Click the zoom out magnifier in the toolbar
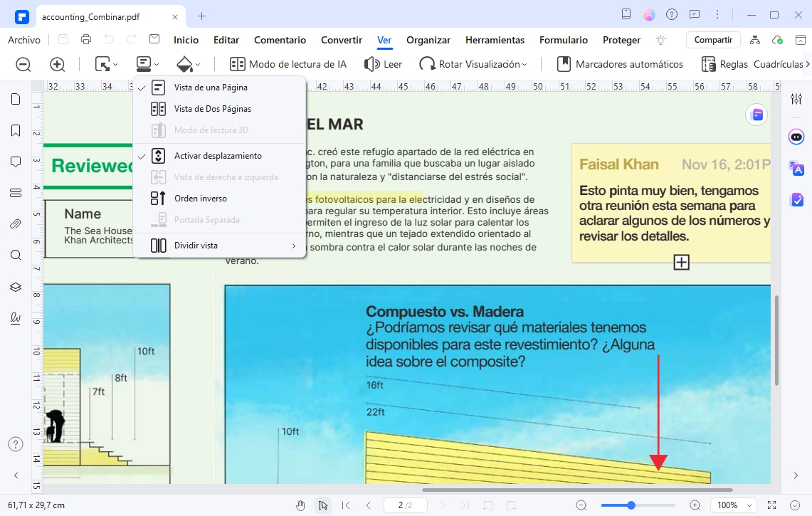 pyautogui.click(x=23, y=64)
